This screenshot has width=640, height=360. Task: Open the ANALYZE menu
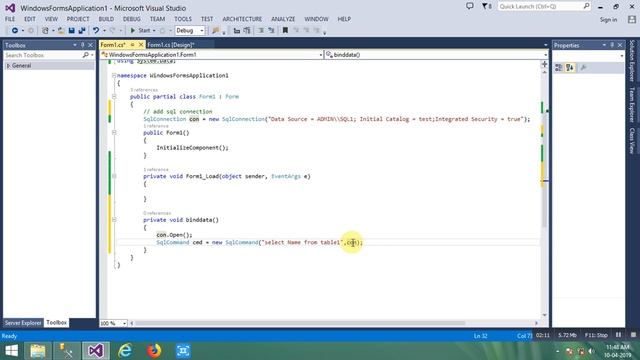(x=283, y=19)
